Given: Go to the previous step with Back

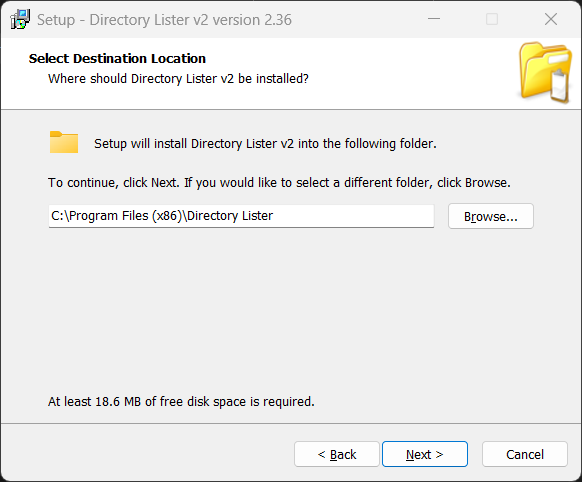Looking at the screenshot, I should point(337,454).
